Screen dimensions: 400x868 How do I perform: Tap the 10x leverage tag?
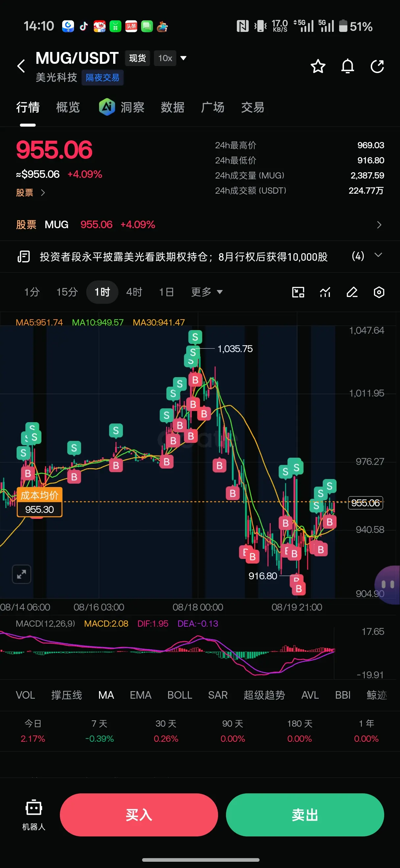click(165, 58)
